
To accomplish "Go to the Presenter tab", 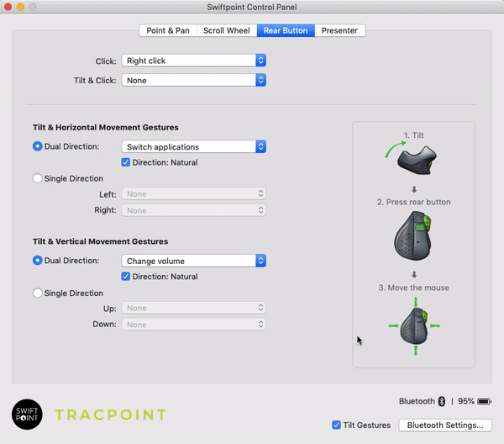I will pyautogui.click(x=339, y=30).
